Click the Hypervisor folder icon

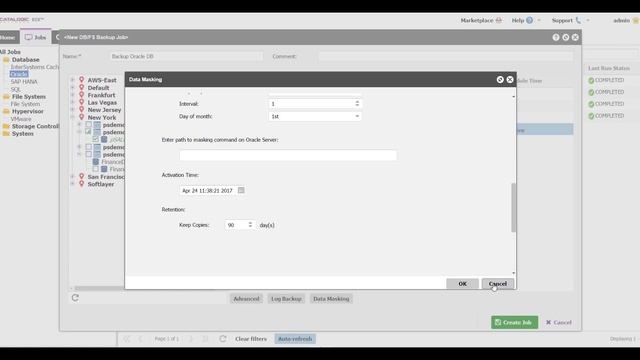(6, 111)
